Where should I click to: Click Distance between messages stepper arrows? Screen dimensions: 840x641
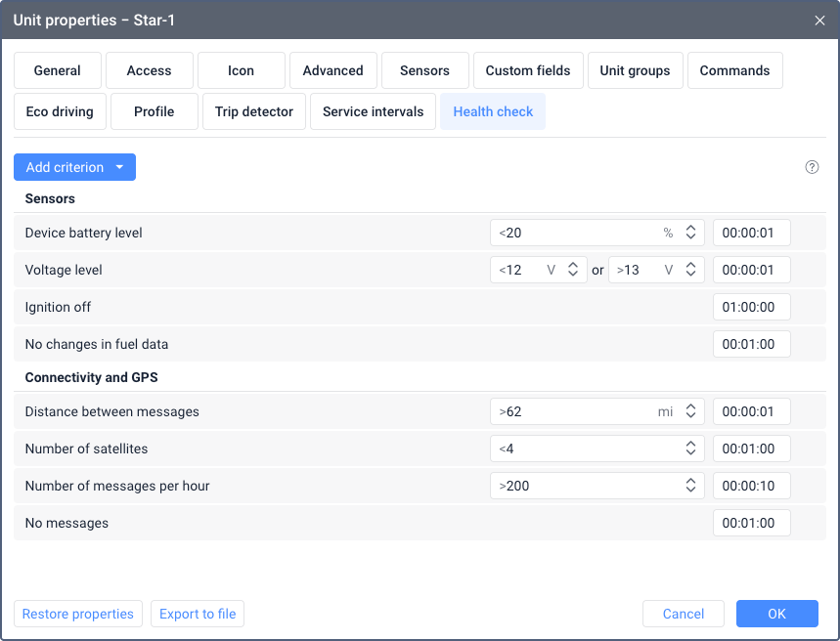(x=690, y=411)
